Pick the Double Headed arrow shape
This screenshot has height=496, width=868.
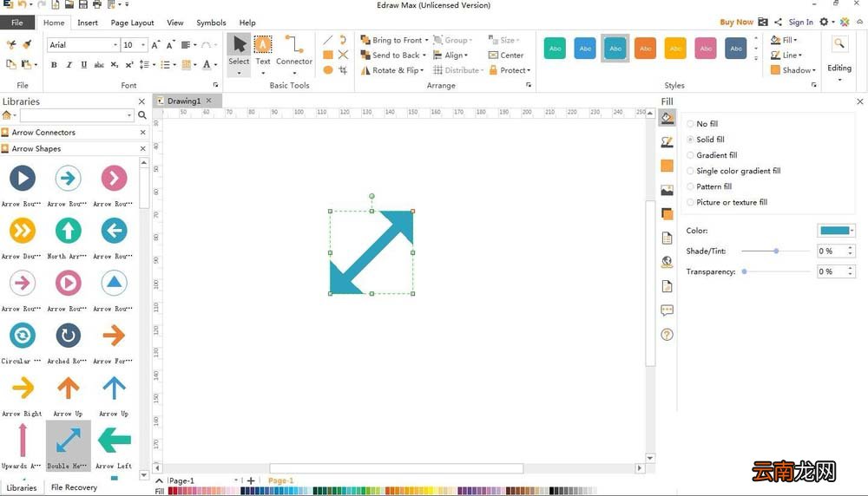68,441
